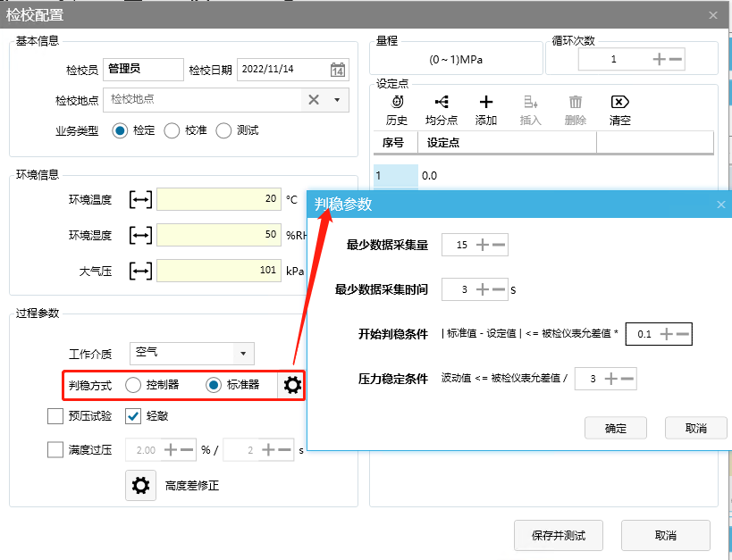
Task: Open the calendar icon for 检校日期
Action: 338,71
